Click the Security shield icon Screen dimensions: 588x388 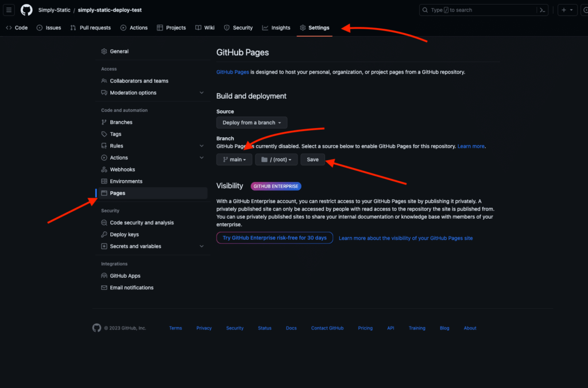tap(226, 28)
